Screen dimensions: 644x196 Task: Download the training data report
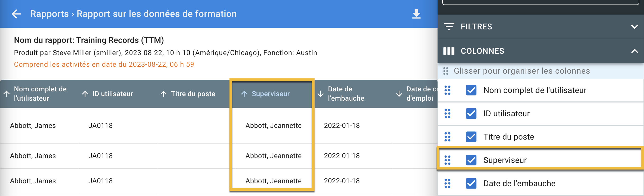click(416, 14)
